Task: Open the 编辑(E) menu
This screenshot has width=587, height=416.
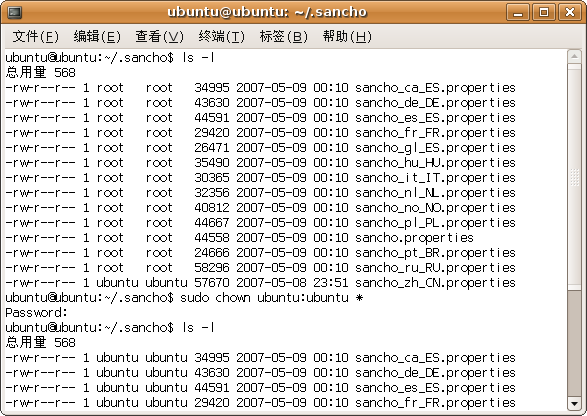Action: 97,36
